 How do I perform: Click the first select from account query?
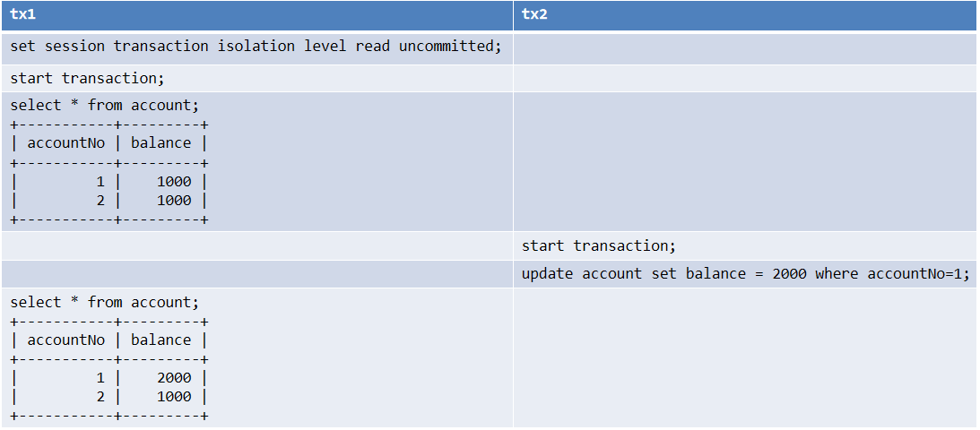click(105, 105)
